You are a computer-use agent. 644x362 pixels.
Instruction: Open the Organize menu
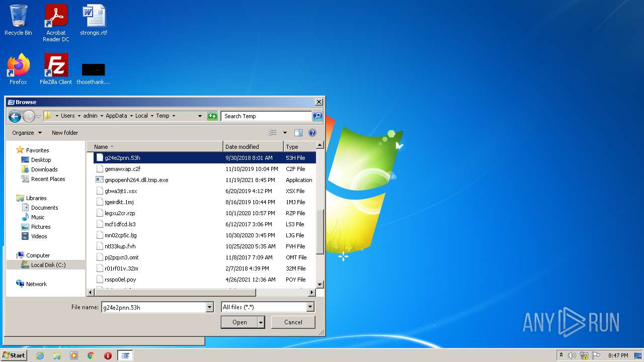(27, 133)
